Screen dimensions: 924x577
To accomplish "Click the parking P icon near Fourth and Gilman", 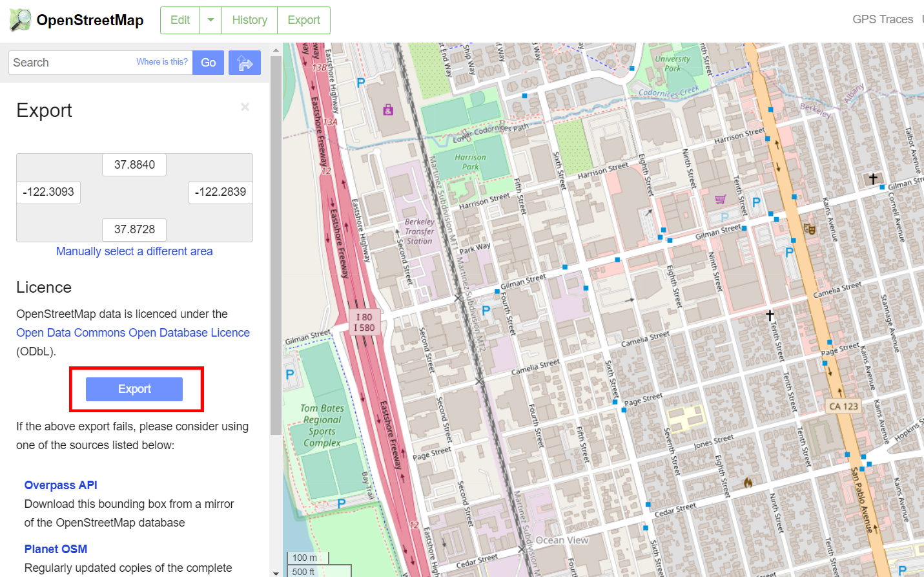I will (486, 311).
